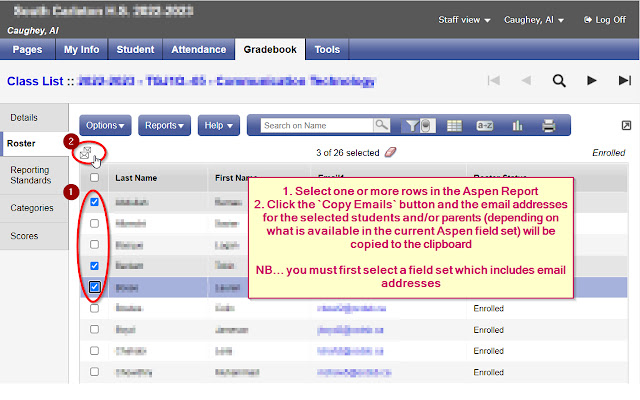Open the seventh row email address link

350,330
